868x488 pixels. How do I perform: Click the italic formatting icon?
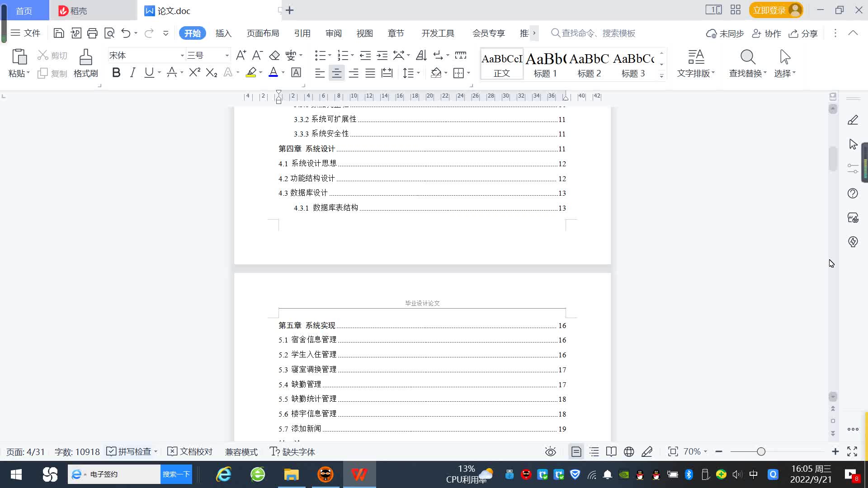[132, 73]
